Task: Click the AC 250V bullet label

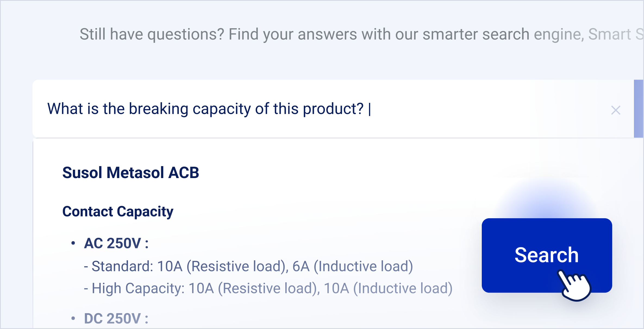Action: (x=116, y=243)
